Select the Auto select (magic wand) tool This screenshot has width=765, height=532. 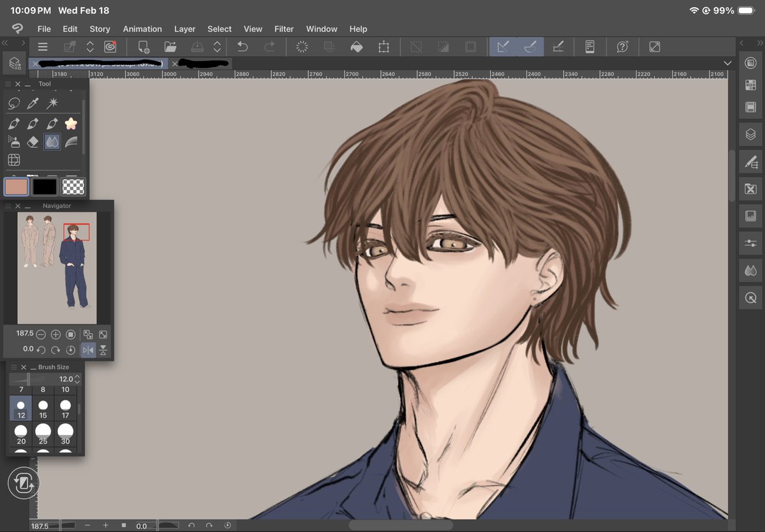(54, 103)
